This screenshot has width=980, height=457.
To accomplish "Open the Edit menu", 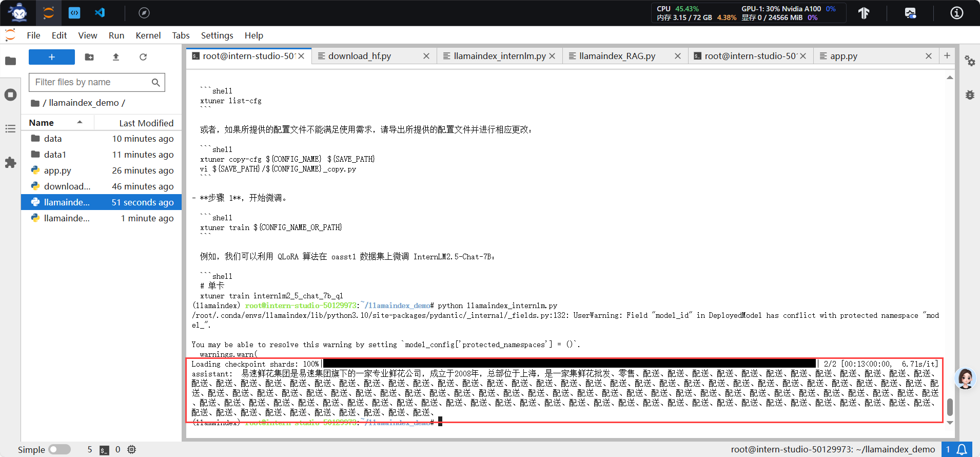I will click(59, 35).
